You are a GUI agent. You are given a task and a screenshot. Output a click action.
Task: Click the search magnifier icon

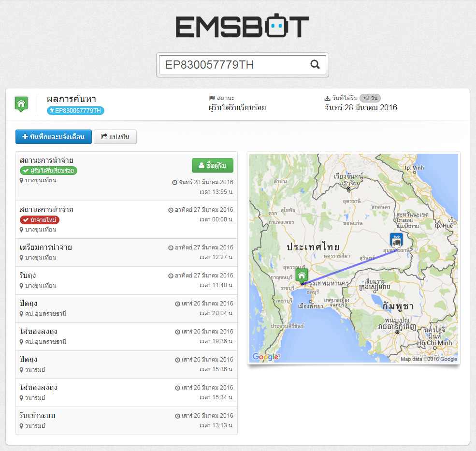[x=315, y=64]
